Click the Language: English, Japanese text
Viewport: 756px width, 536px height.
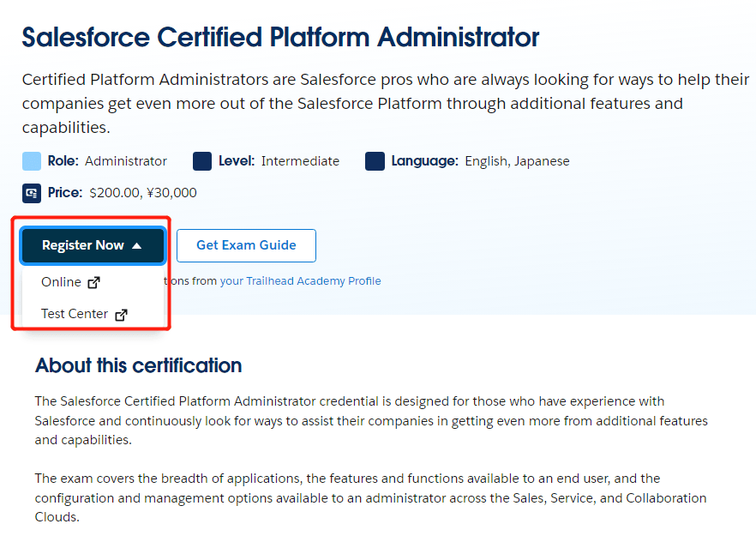(x=480, y=161)
